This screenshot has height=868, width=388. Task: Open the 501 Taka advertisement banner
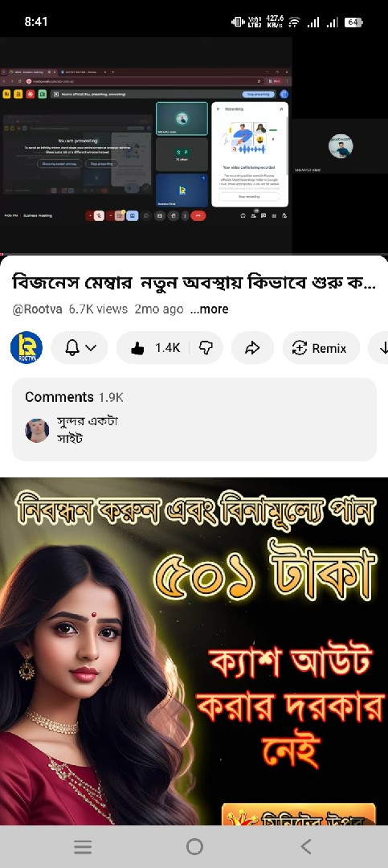coord(194,650)
